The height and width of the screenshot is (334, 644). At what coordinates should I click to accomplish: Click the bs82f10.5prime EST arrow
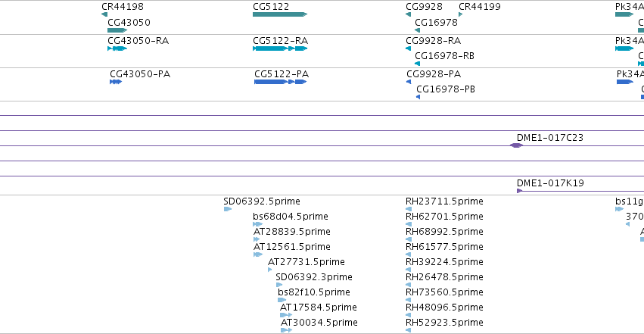coord(282,300)
